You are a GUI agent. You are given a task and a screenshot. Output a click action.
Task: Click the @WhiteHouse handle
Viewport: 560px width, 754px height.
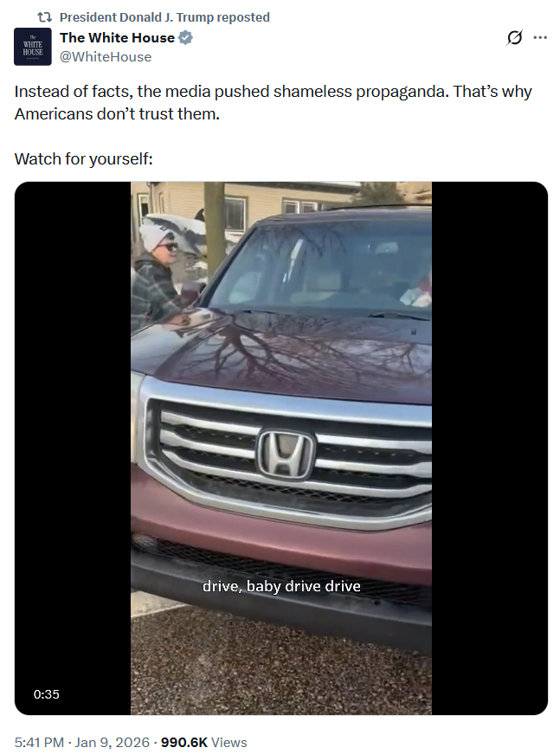tap(106, 57)
